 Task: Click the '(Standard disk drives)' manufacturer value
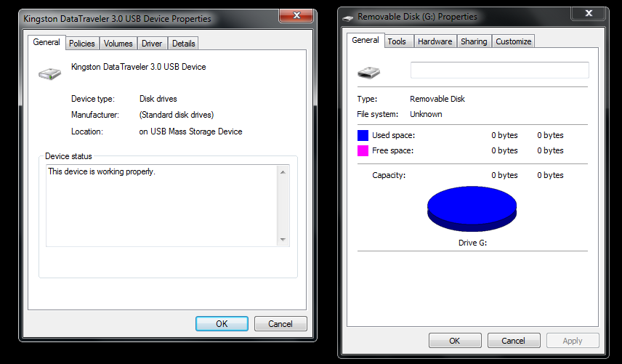176,115
